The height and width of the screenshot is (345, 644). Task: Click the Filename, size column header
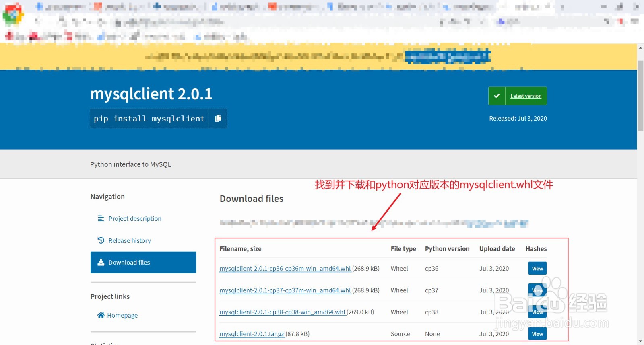tap(240, 248)
